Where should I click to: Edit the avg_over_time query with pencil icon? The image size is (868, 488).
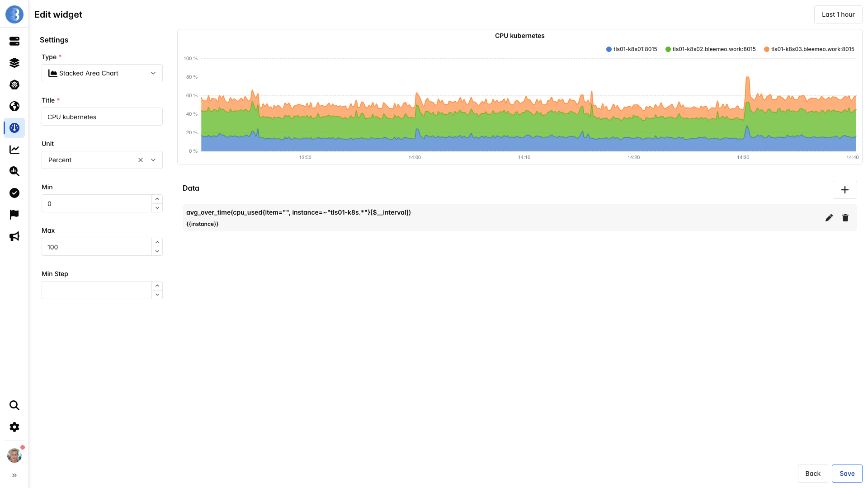pos(829,218)
